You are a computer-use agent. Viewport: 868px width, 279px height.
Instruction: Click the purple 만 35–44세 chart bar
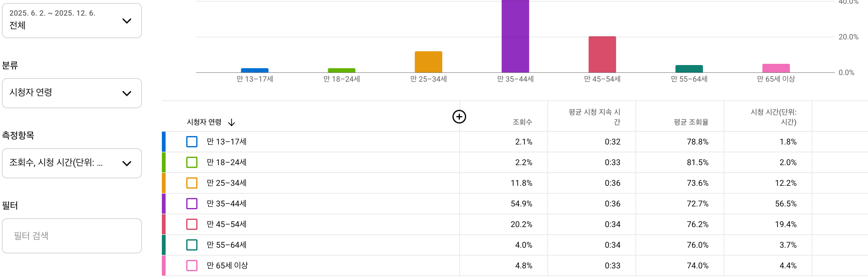pyautogui.click(x=515, y=37)
